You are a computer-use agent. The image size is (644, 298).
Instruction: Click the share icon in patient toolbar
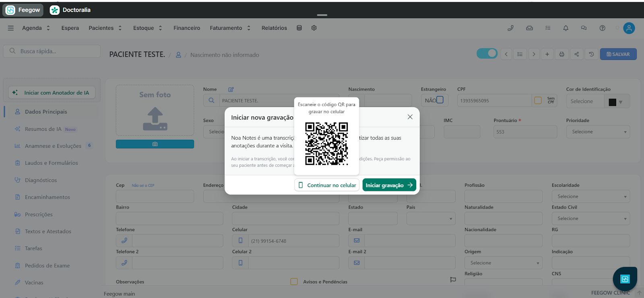(576, 54)
